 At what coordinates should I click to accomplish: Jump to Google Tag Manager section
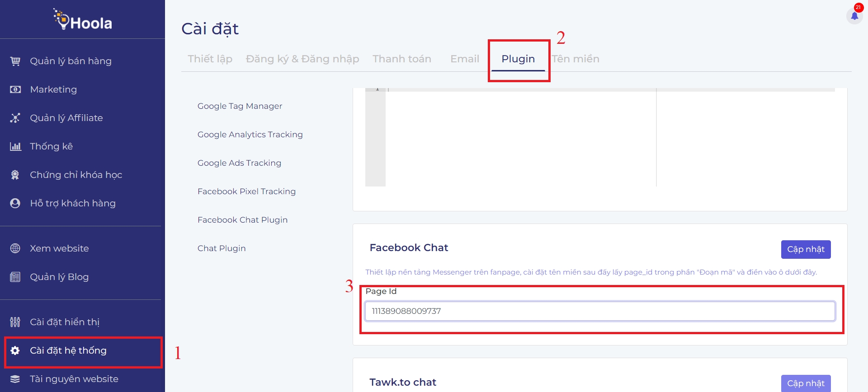(x=240, y=106)
